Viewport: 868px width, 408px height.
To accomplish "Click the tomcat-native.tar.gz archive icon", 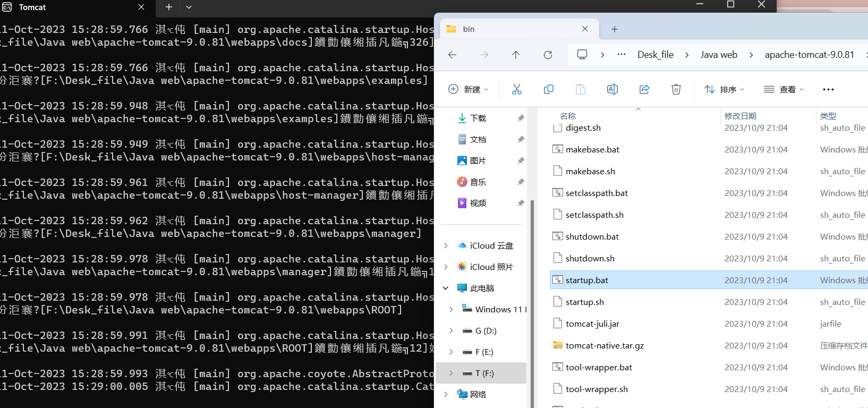I will point(558,345).
